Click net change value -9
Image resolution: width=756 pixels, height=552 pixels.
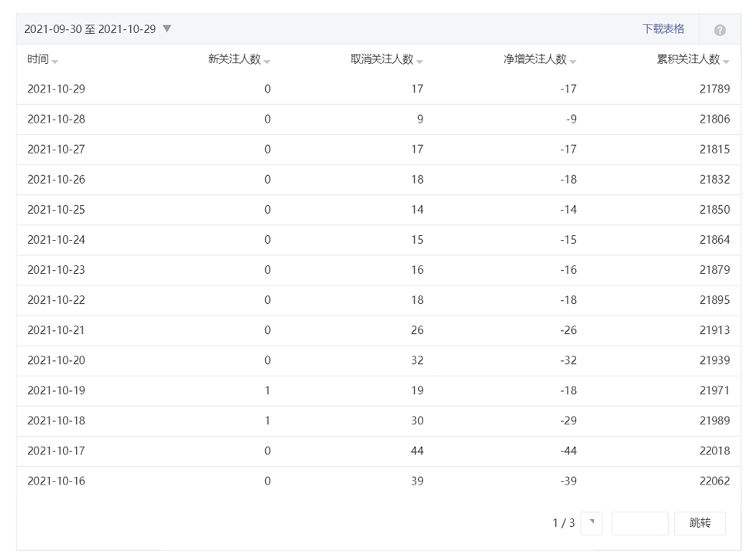click(572, 119)
